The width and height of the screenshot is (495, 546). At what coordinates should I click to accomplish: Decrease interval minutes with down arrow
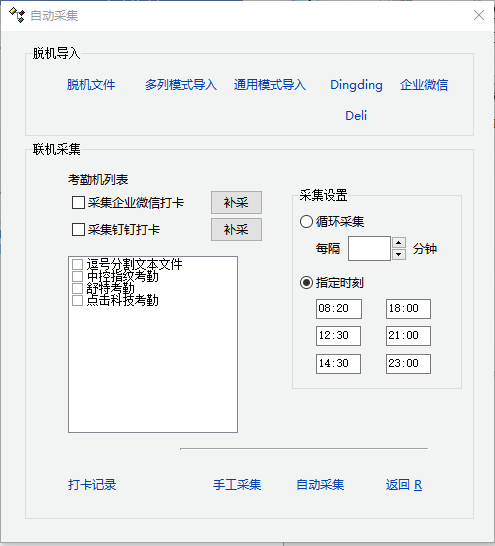pyautogui.click(x=399, y=254)
